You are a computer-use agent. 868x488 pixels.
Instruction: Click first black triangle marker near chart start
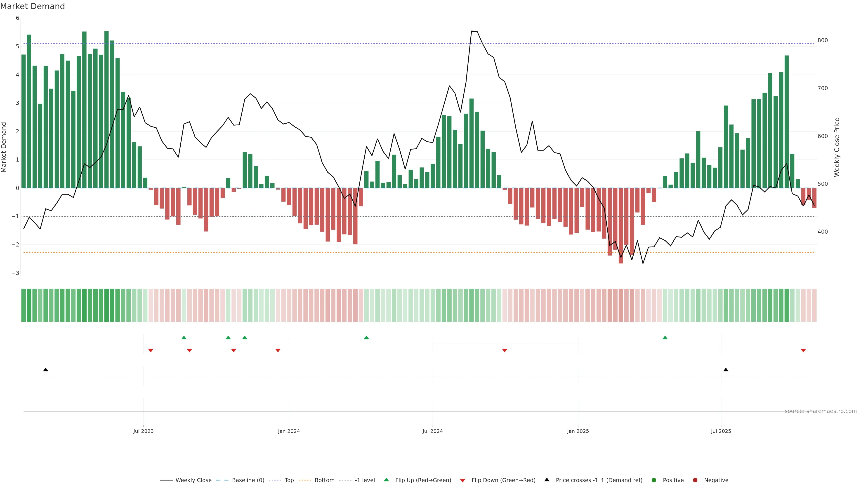tap(46, 370)
